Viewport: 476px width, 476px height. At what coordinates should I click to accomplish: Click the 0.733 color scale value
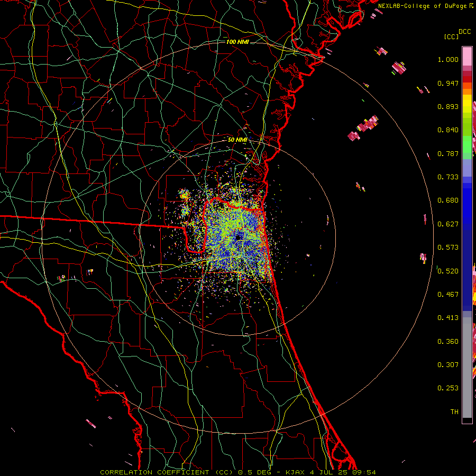(x=448, y=177)
